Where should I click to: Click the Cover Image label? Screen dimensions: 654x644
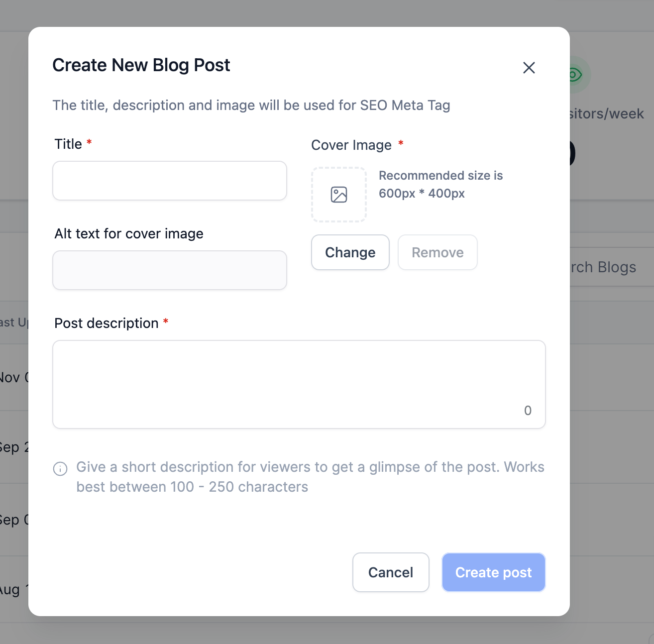tap(351, 145)
